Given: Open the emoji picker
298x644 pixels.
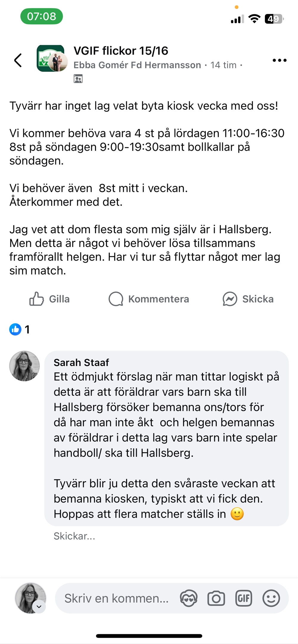Looking at the screenshot, I should (x=271, y=598).
